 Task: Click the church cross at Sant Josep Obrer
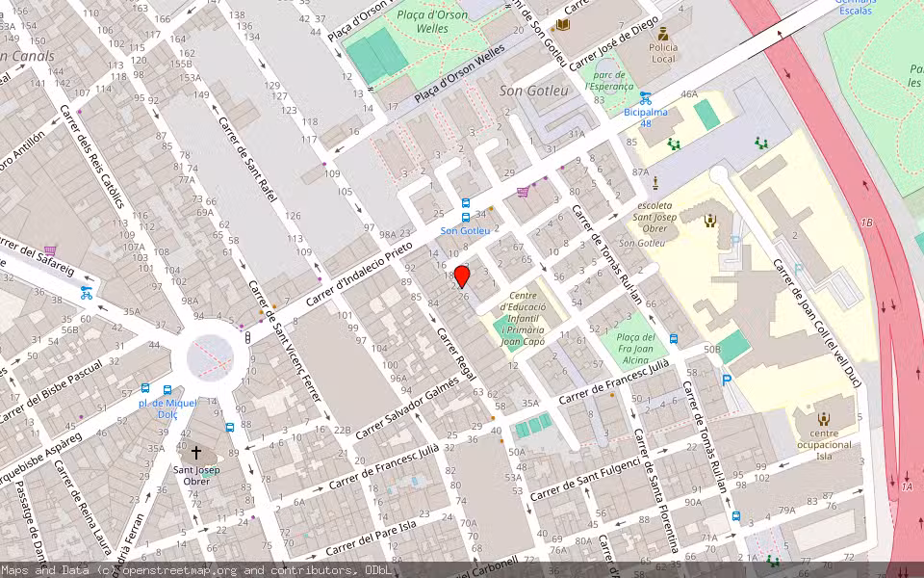(x=196, y=451)
